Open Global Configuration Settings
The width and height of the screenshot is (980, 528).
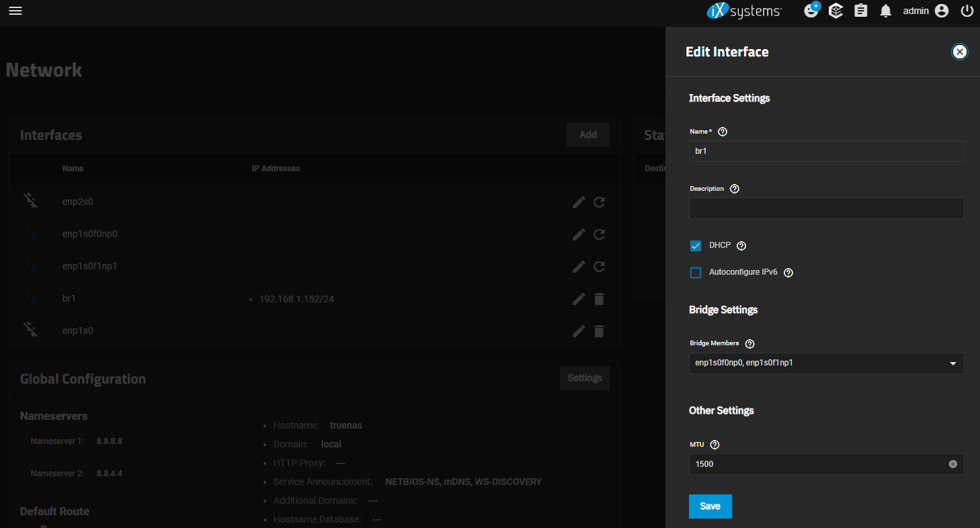585,378
